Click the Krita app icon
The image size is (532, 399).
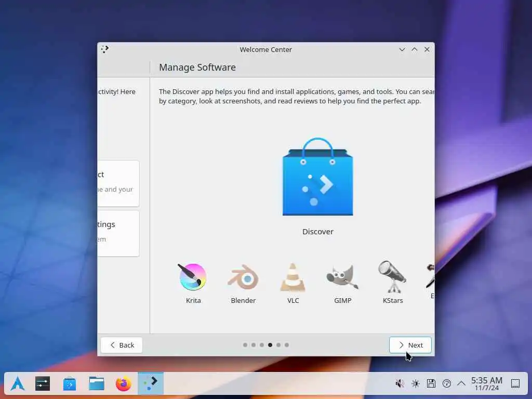193,277
